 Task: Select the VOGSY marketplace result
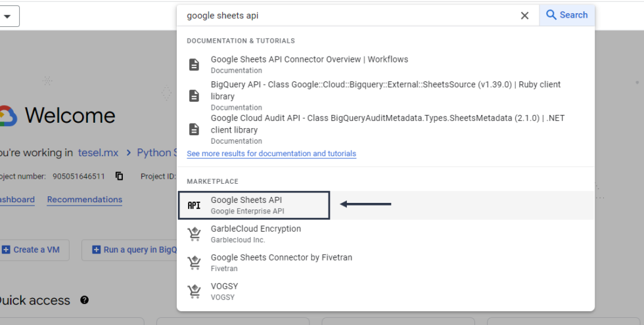pos(224,286)
